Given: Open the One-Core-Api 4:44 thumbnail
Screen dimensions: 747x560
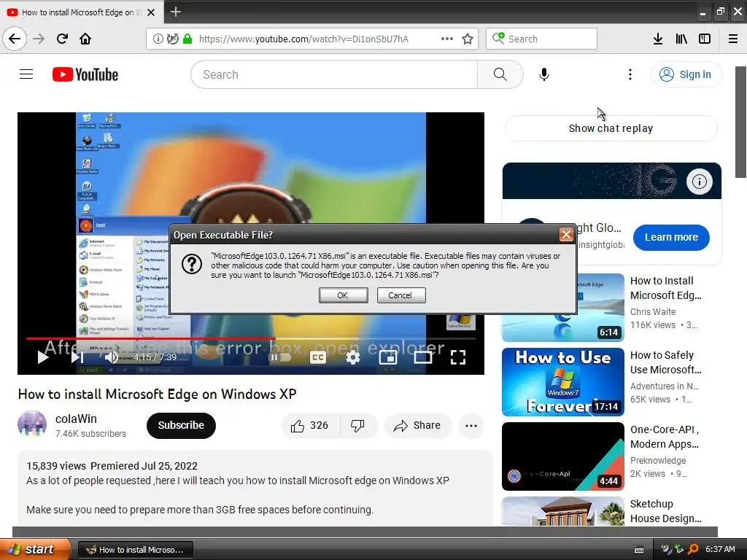Looking at the screenshot, I should 563,456.
